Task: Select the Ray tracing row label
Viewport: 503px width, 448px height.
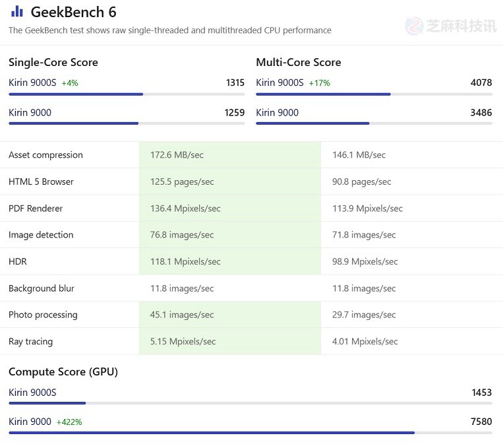Action: (30, 342)
